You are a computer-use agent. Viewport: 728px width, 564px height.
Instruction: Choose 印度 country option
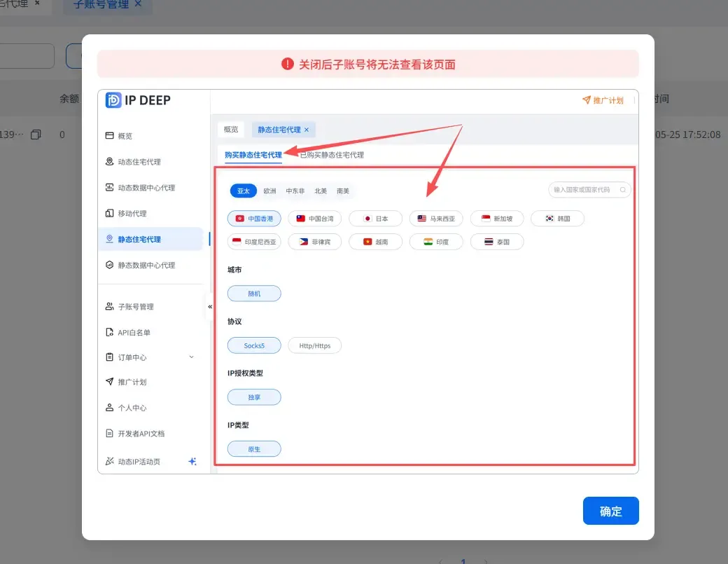coord(436,242)
